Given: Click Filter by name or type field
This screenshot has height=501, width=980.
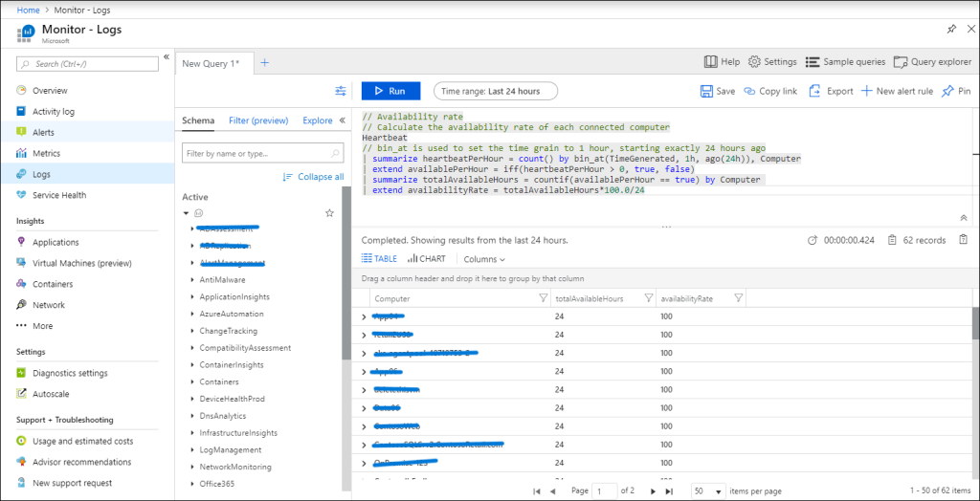Looking at the screenshot, I should coord(262,153).
